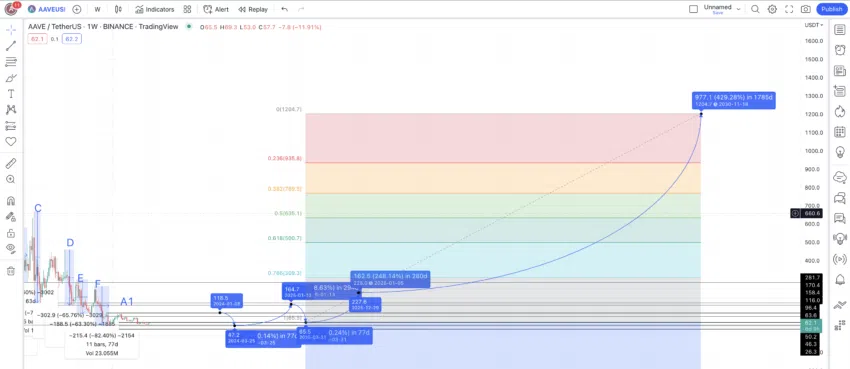Click the blue 62.2 buy price button

(72, 39)
